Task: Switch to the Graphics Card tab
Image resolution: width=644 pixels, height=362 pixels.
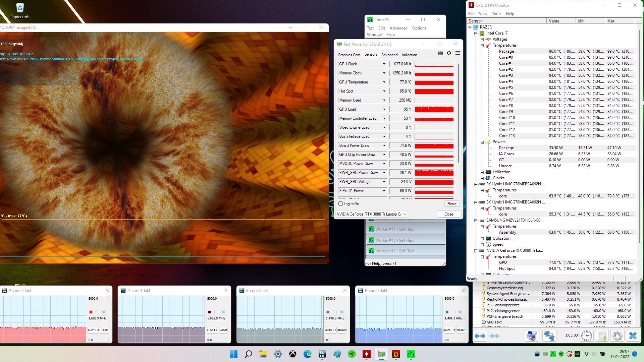Action: 349,55
